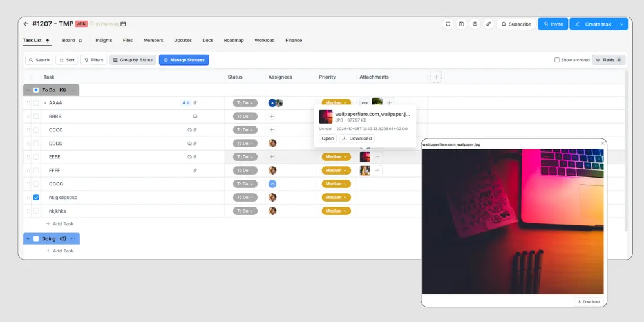Check the BBBB task checkbox

[36, 117]
